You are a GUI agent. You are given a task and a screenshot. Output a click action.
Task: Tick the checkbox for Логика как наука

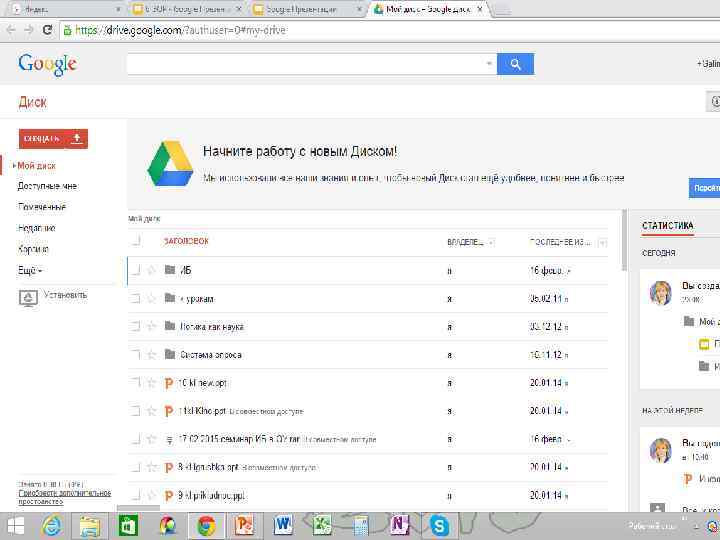coord(135,326)
